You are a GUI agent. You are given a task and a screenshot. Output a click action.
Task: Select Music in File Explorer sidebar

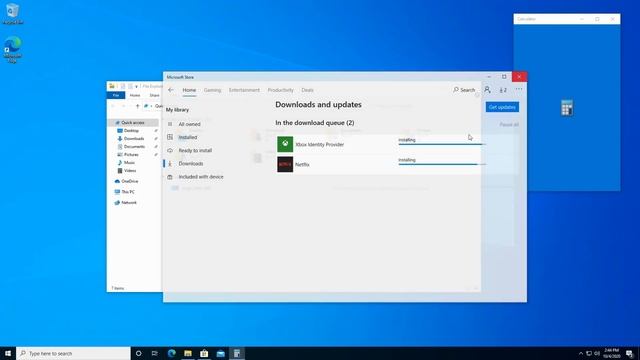129,162
